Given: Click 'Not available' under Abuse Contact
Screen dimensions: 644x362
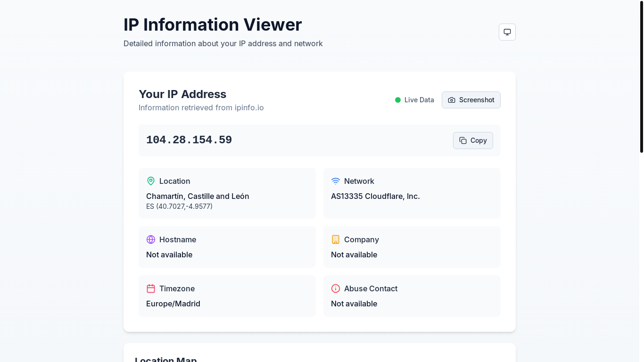Looking at the screenshot, I should [x=354, y=304].
